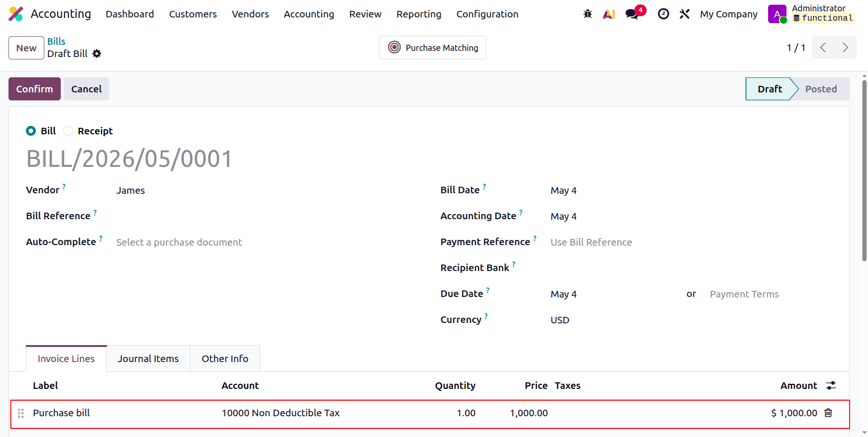Image resolution: width=868 pixels, height=437 pixels.
Task: Click the Draft status stage
Action: [770, 89]
